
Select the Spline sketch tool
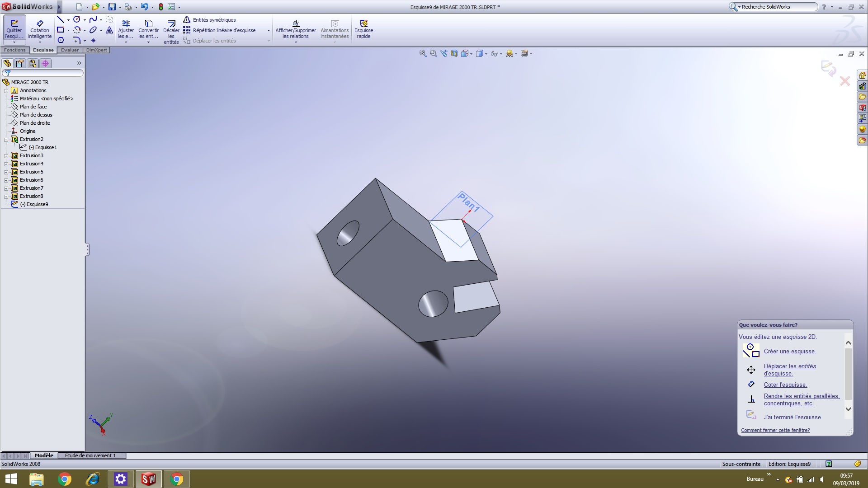coord(93,19)
